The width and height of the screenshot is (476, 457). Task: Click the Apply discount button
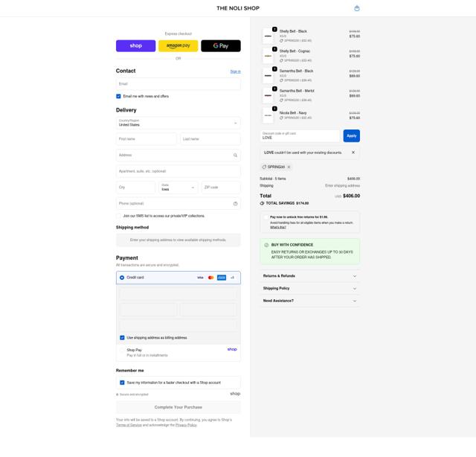[351, 135]
